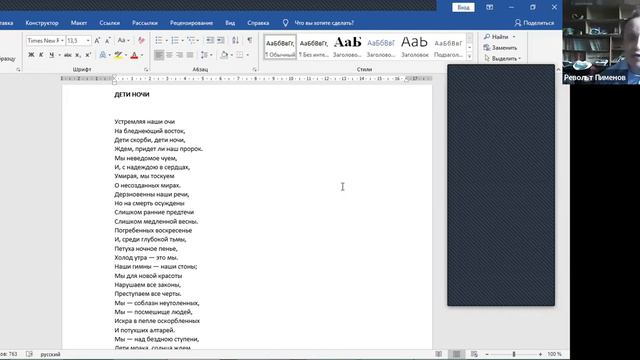The height and width of the screenshot is (360, 640).
Task: Toggle bold formatting (Ж)
Action: tap(31, 55)
